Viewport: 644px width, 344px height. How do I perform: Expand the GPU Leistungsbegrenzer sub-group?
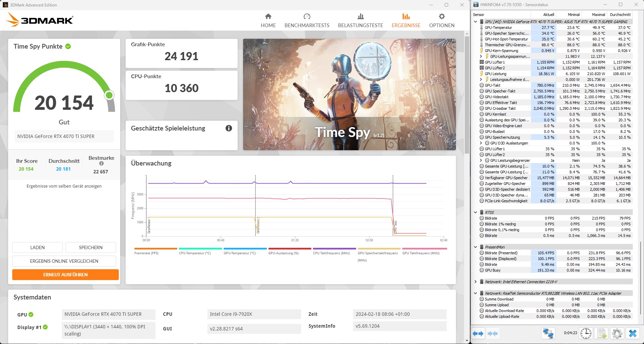[x=481, y=160]
